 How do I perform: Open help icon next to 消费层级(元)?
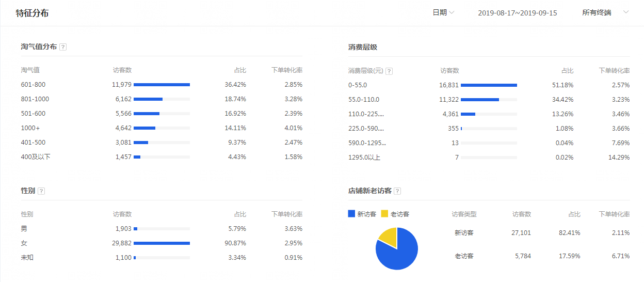coord(389,71)
